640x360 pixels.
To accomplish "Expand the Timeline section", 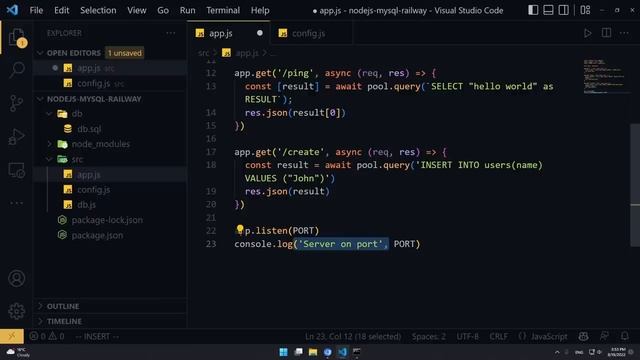I will pos(64,321).
